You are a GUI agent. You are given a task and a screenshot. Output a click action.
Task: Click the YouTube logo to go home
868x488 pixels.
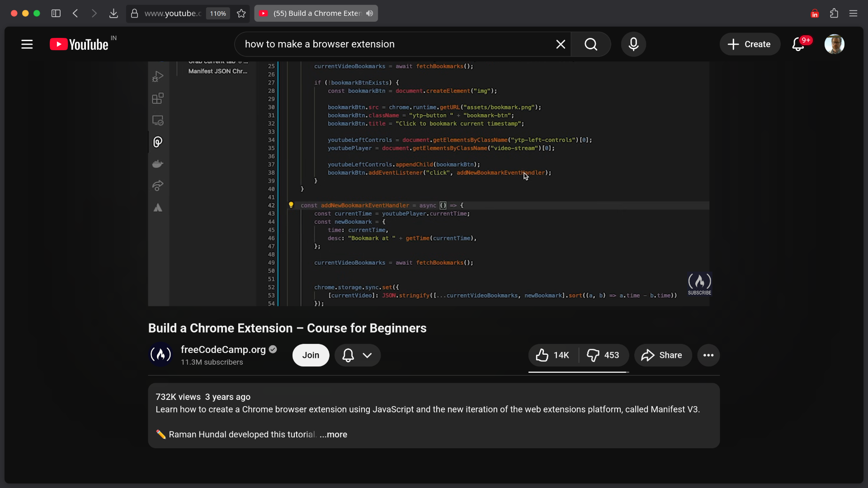coord(79,44)
